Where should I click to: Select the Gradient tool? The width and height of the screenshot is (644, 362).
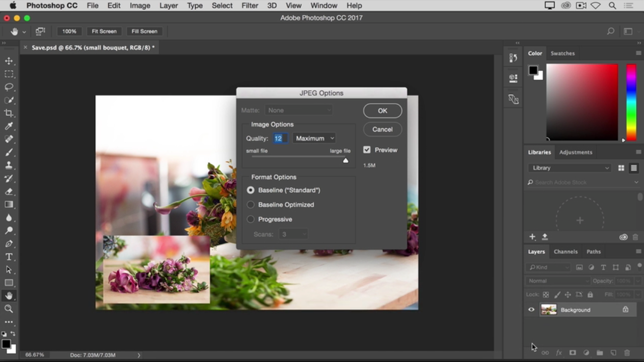pos(9,205)
